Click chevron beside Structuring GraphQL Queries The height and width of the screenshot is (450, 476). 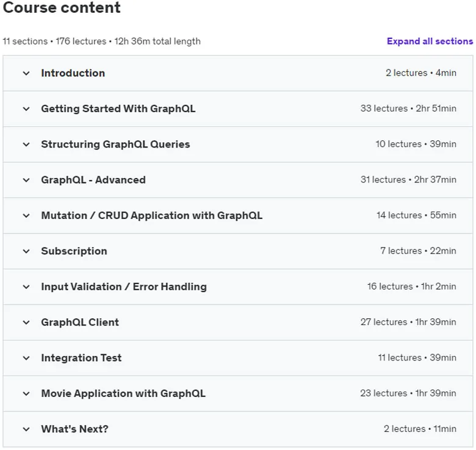(x=26, y=145)
